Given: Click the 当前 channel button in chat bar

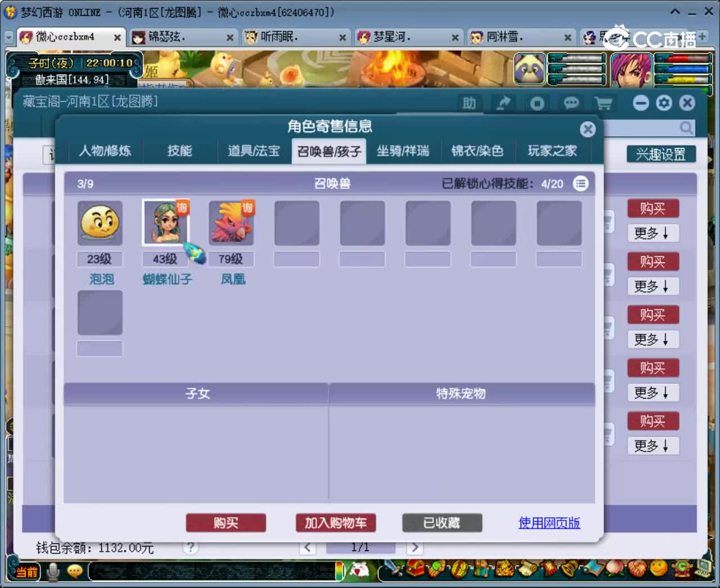Looking at the screenshot, I should pos(26,572).
